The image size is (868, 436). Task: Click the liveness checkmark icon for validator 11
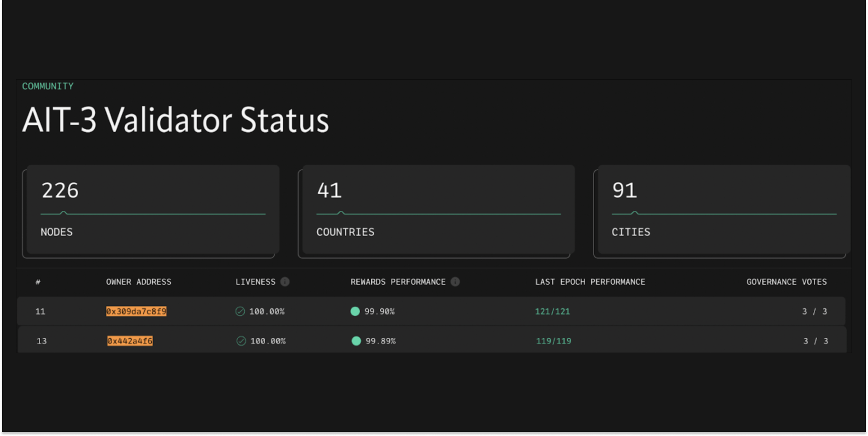[x=240, y=311]
